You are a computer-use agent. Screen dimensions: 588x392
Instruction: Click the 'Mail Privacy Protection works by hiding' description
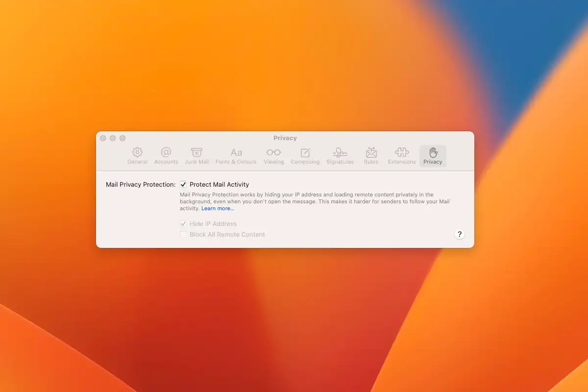click(x=315, y=201)
